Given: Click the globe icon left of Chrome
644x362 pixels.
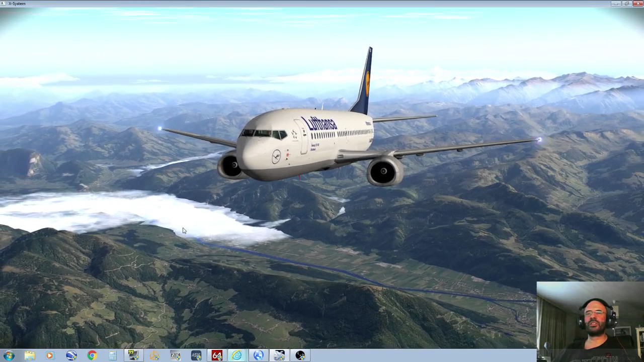Looking at the screenshot, I should [x=71, y=355].
